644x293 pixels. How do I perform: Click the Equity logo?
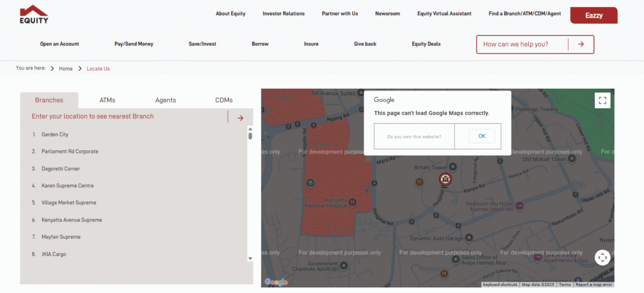click(x=34, y=14)
